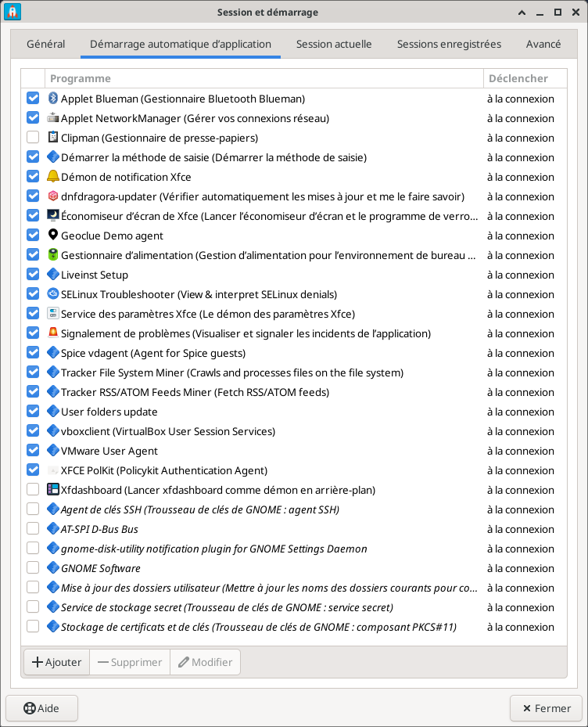Select the VMware User Agent row text
This screenshot has height=727, width=588.
pyautogui.click(x=109, y=451)
